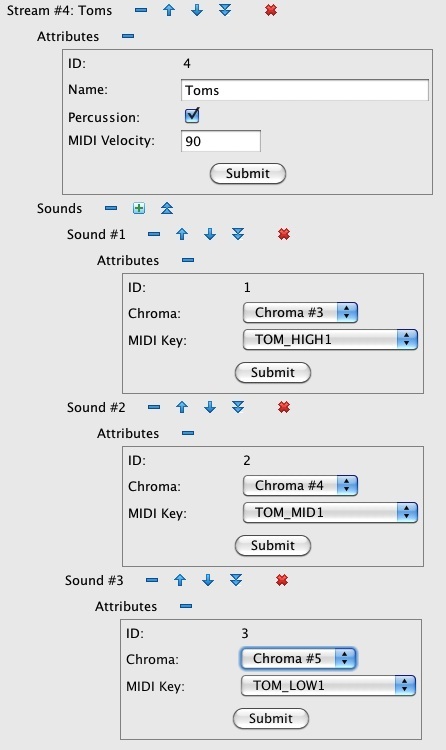Viewport: 446px width, 750px height.
Task: Add a new sound with green plus
Action: pos(139,208)
